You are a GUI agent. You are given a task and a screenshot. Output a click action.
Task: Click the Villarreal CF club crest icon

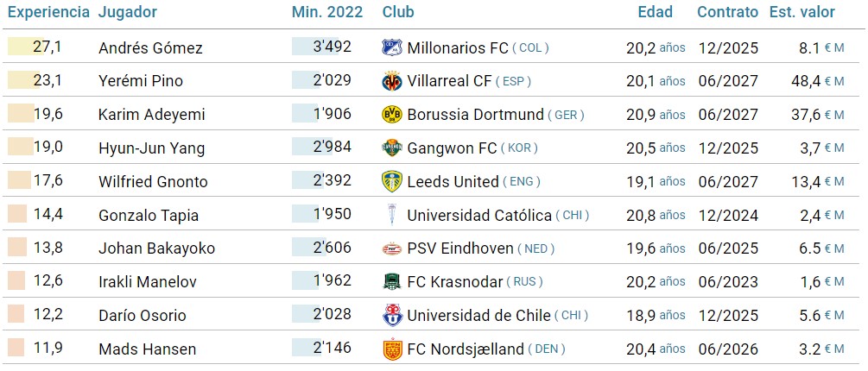(392, 81)
